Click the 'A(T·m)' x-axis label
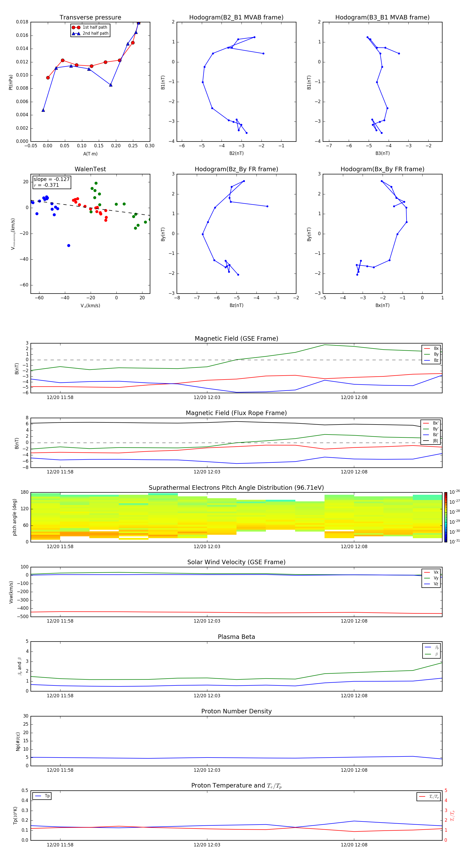The image size is (473, 868). (x=90, y=154)
